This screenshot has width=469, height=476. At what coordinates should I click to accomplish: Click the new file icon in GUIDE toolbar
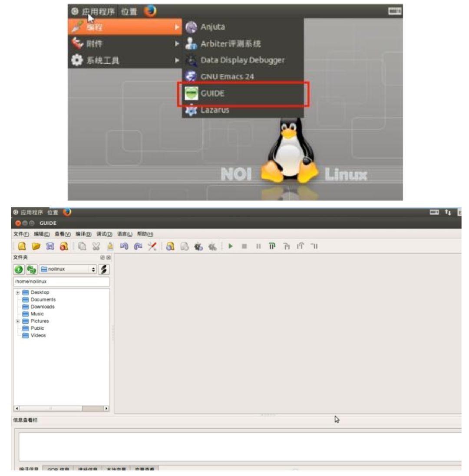22,246
